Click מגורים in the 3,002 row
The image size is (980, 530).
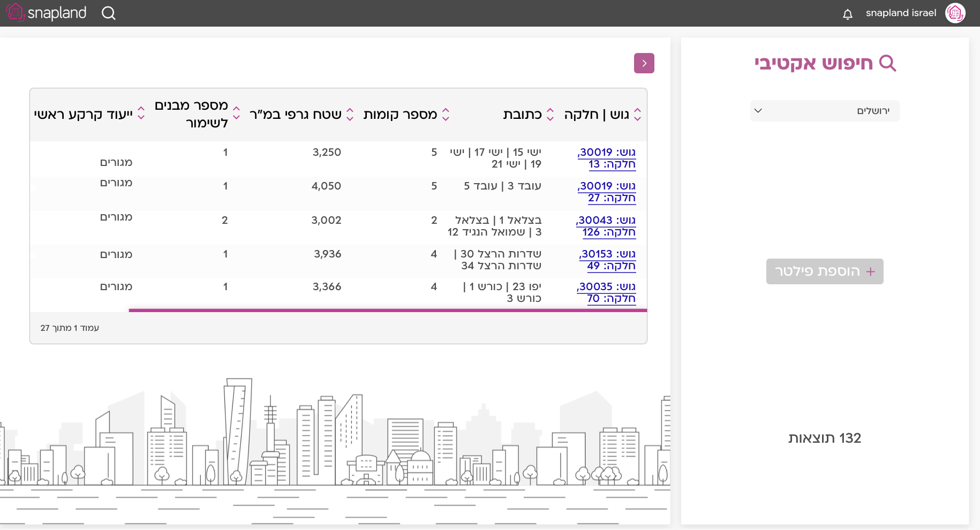[x=116, y=217]
